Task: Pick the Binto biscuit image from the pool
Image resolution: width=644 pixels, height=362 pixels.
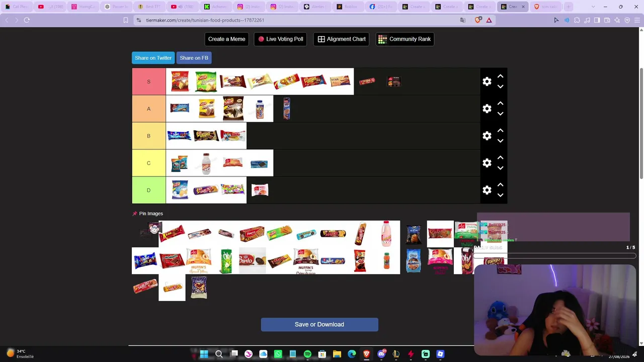Action: (x=252, y=260)
